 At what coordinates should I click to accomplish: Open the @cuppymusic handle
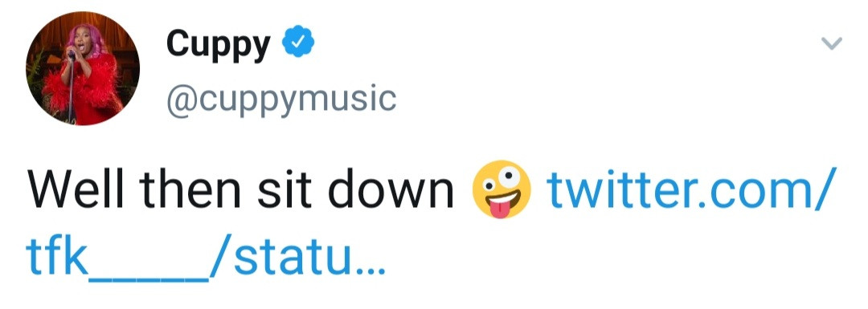281,99
